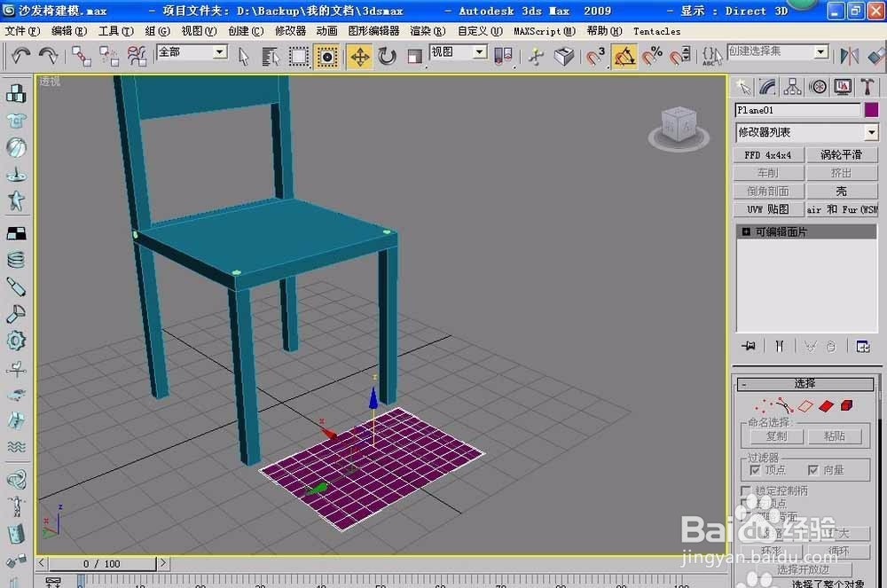887x588 pixels.
Task: Select the Select and Move tool
Action: [358, 56]
